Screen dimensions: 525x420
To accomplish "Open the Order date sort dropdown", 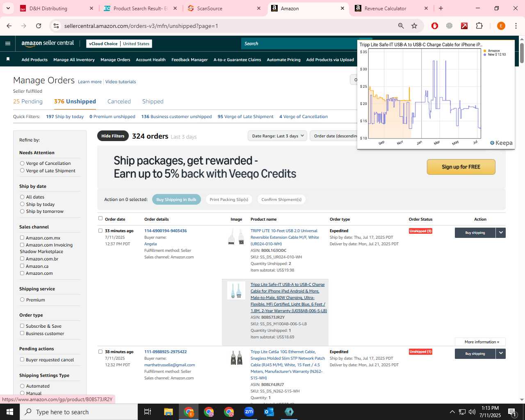I will coord(333,136).
